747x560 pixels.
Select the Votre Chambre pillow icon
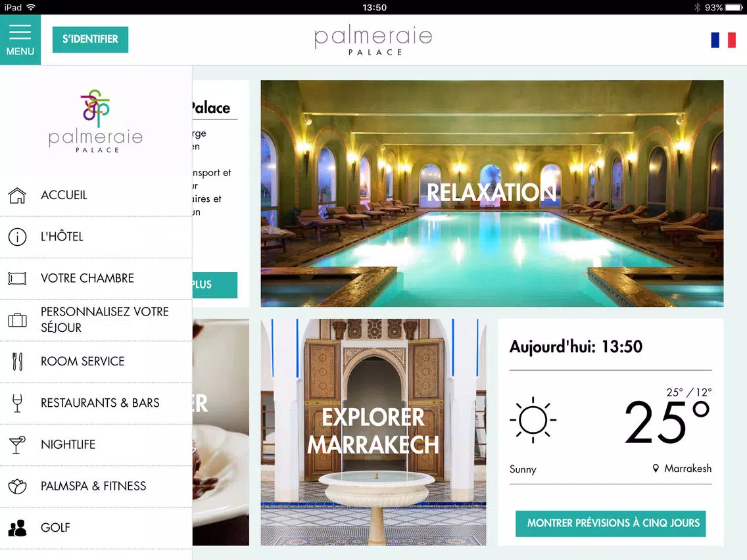tap(17, 278)
